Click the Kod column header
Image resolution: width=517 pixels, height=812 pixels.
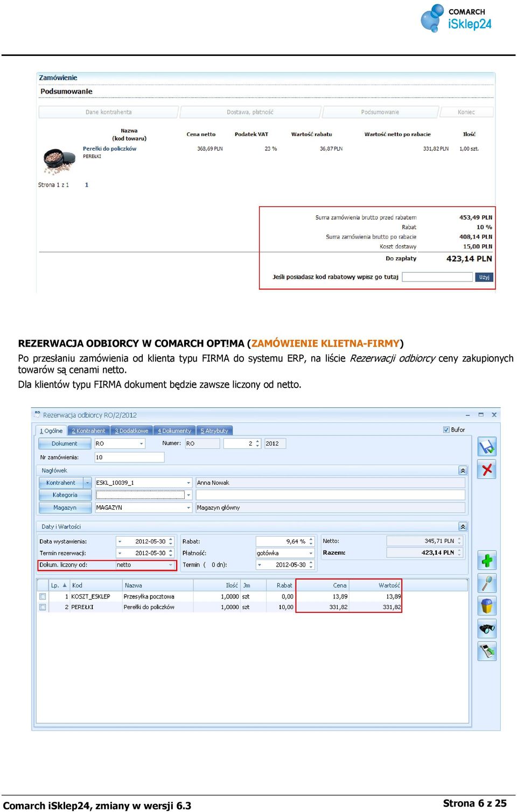(x=96, y=585)
